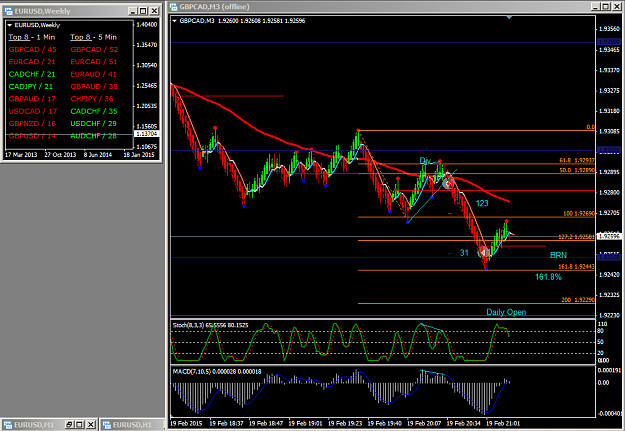Image resolution: width=625 pixels, height=431 pixels.
Task: Close the EURUSD,Weekly window
Action: (155, 11)
